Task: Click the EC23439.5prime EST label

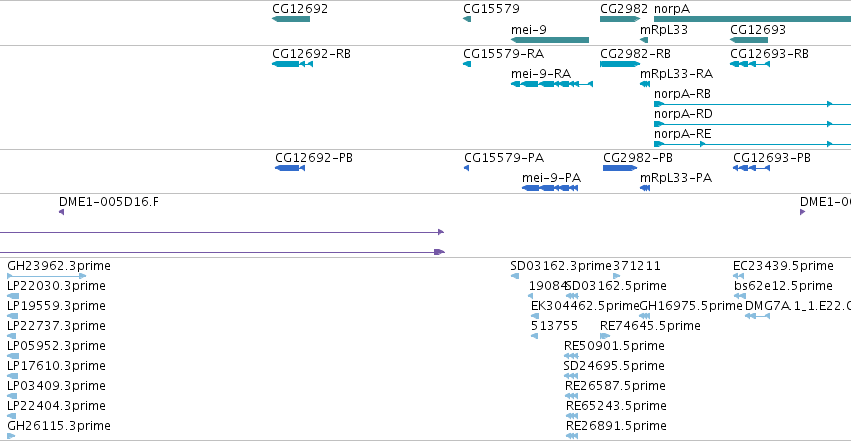Action: pos(783,266)
